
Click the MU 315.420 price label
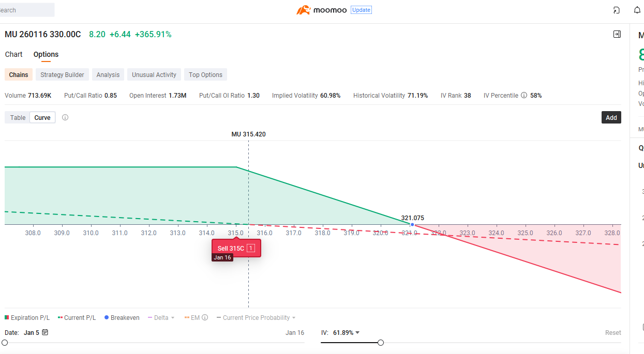(x=248, y=134)
